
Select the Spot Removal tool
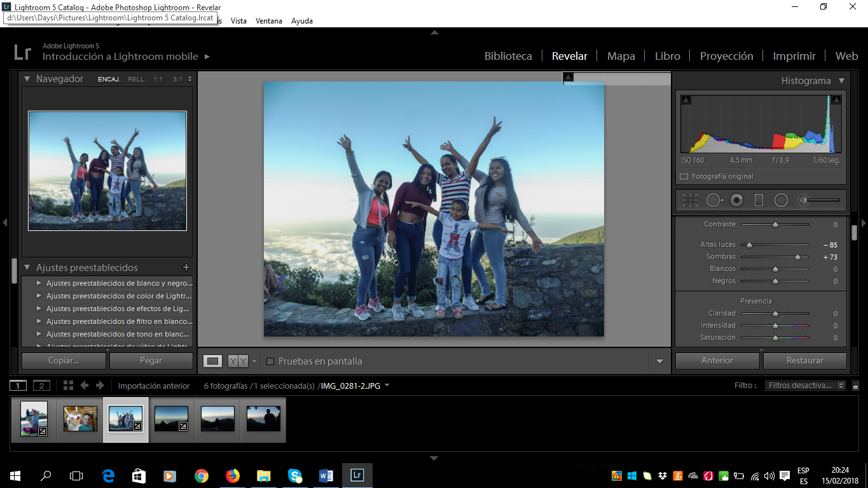(x=714, y=200)
